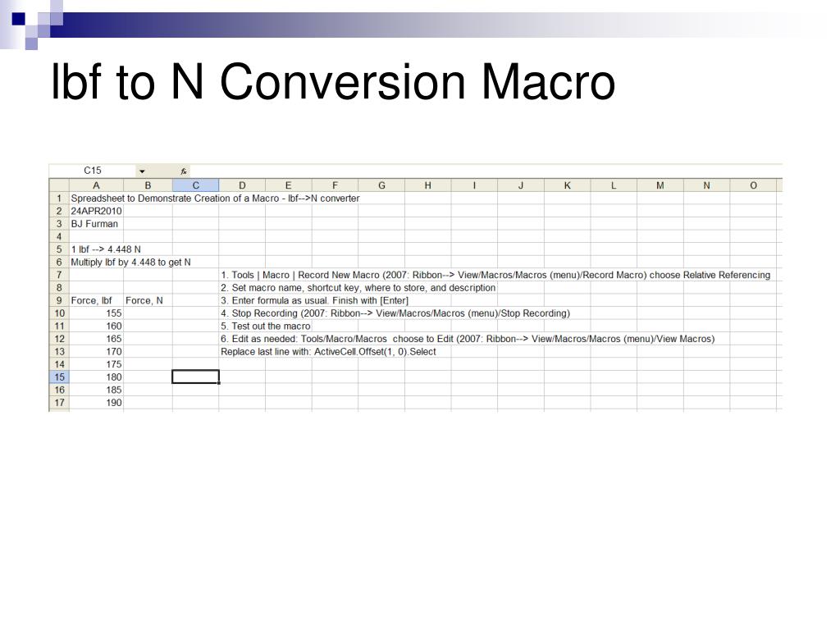Screen dimensions: 840x630
Task: Click the cell with value 185
Action: [x=97, y=390]
